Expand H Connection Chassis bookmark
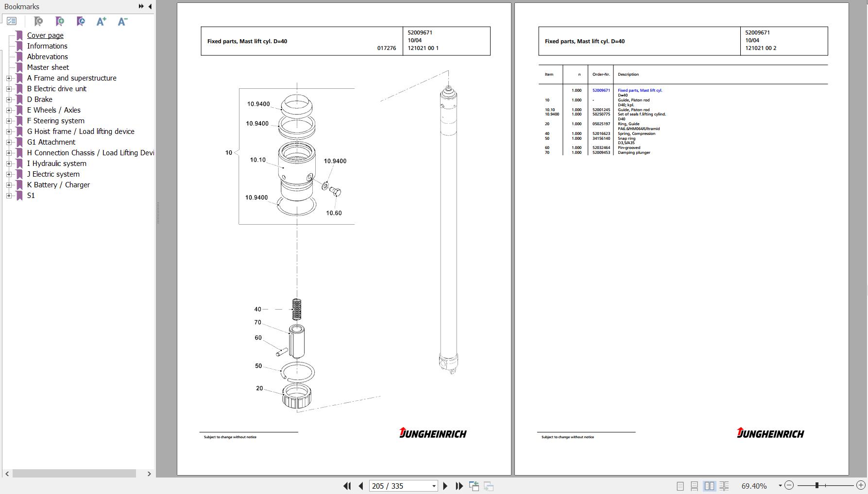The image size is (868, 494). tap(9, 153)
